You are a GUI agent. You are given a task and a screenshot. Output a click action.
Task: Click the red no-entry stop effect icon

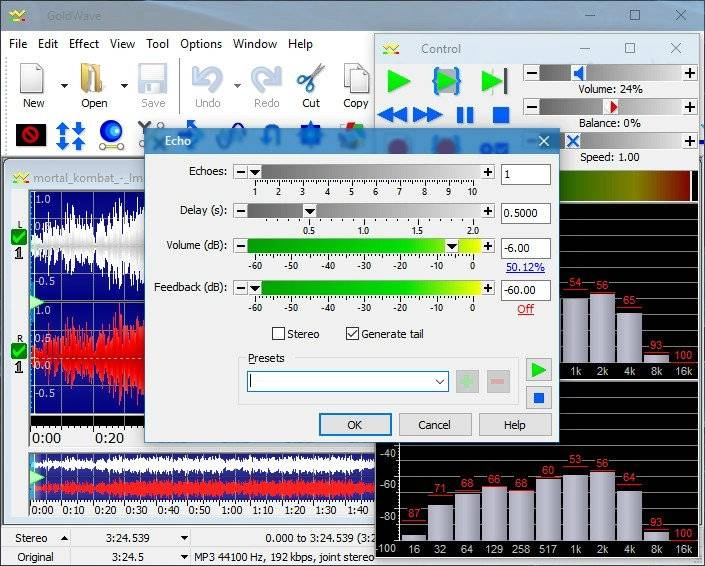tap(31, 134)
